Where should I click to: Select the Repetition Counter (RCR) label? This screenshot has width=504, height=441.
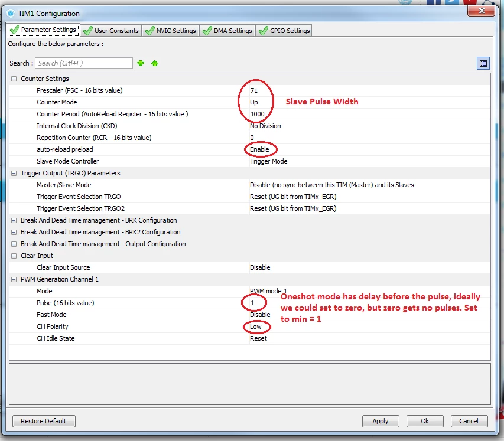tap(94, 138)
